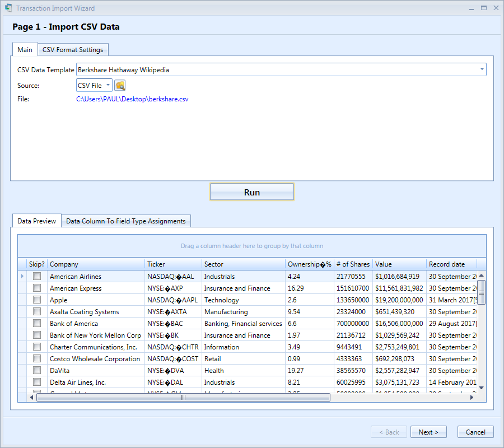Click the grid scroll up arrow
The height and width of the screenshot is (448, 504).
point(481,276)
